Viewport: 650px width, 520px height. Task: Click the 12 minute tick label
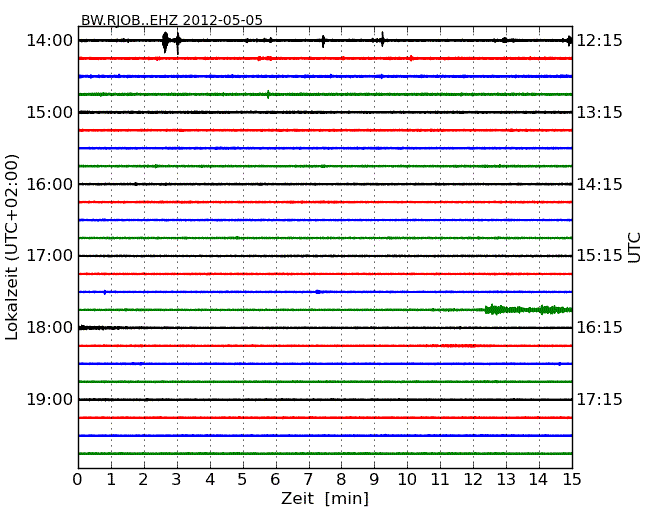point(473,480)
